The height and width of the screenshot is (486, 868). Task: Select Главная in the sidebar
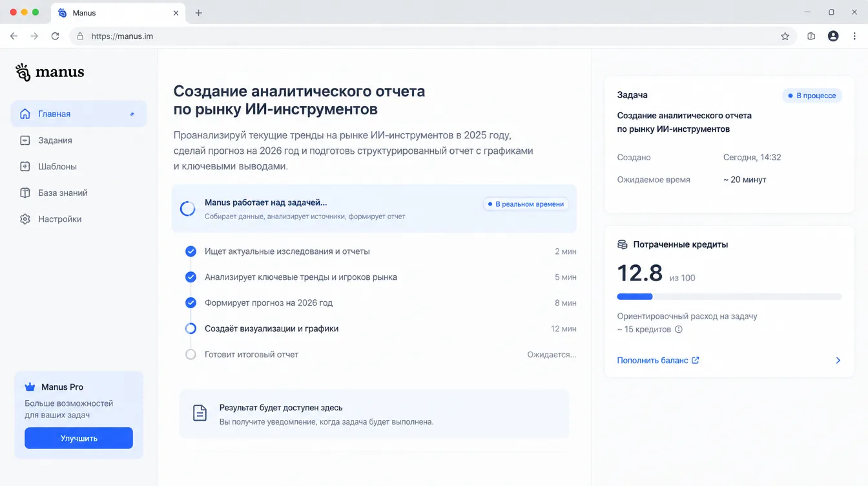[79, 114]
